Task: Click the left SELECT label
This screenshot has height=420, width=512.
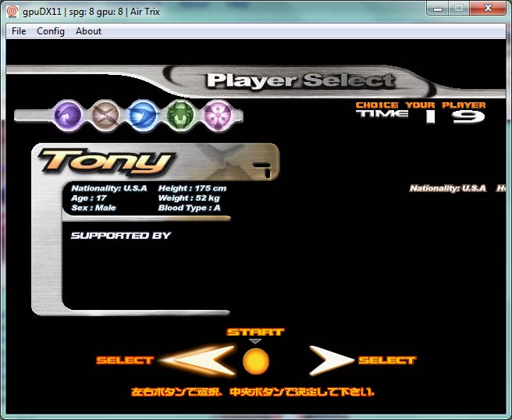Action: pos(125,361)
